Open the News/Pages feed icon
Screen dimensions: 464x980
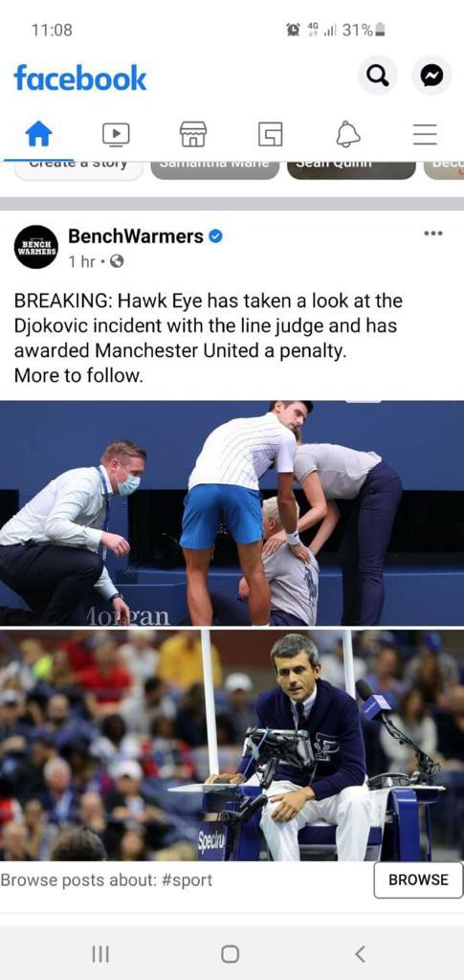(x=271, y=134)
